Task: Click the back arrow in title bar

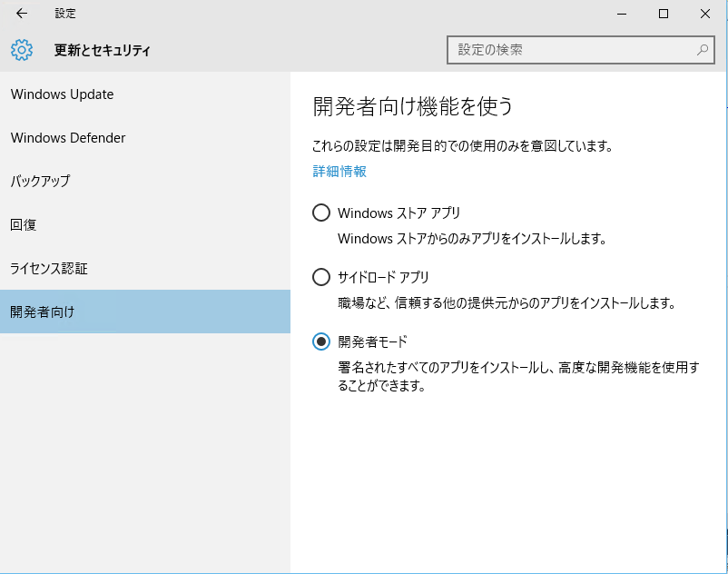Action: pos(22,14)
